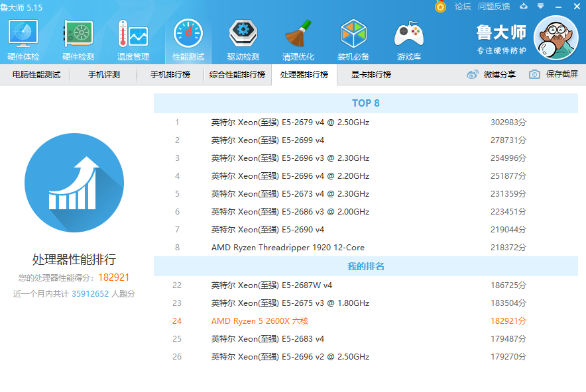Select Xeon E5-2696 v2 @ 2.50GHz row
This screenshot has width=586, height=392.
pyautogui.click(x=365, y=357)
